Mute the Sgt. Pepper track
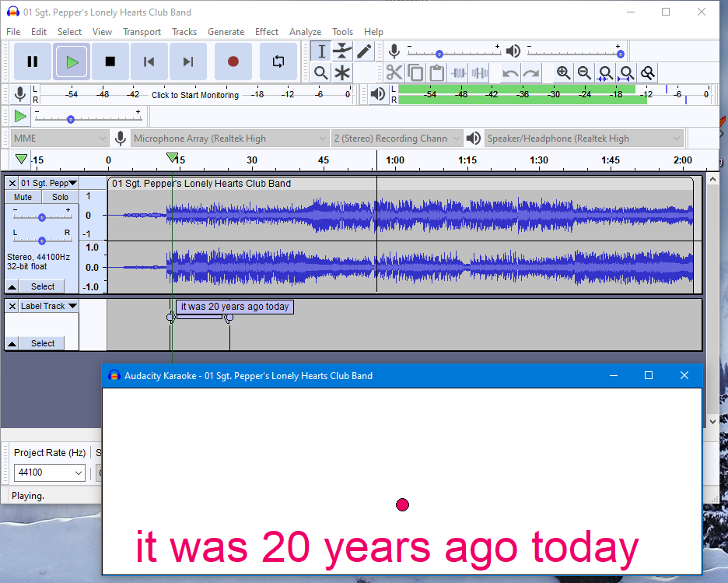 22,197
